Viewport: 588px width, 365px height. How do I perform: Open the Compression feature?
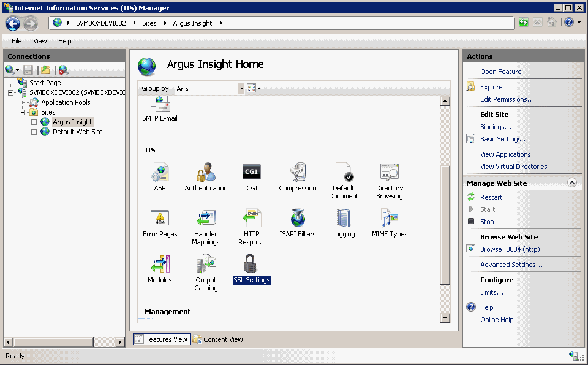coord(298,177)
